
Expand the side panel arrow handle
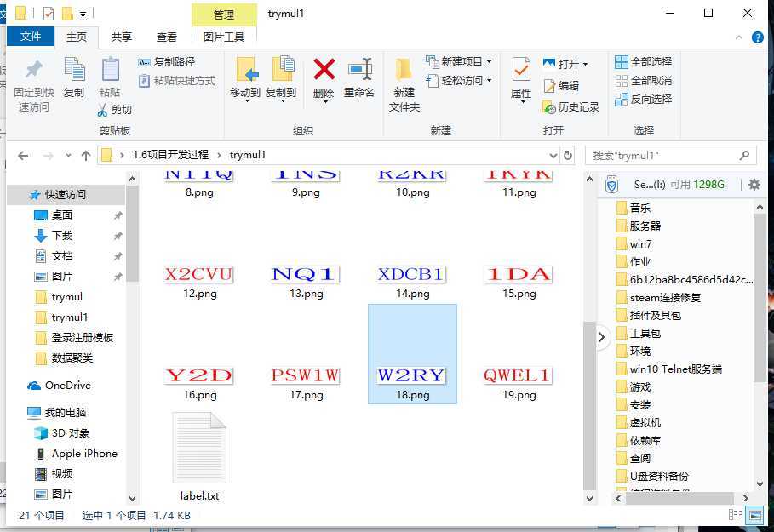pyautogui.click(x=601, y=338)
